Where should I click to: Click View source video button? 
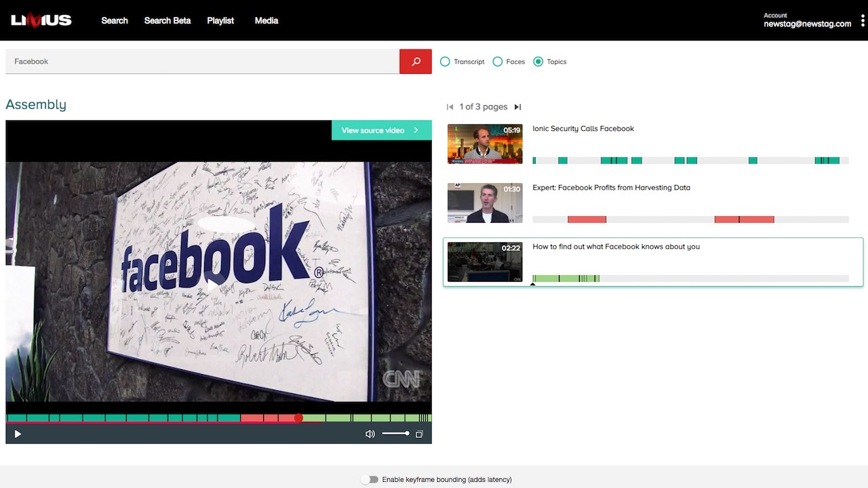[382, 130]
